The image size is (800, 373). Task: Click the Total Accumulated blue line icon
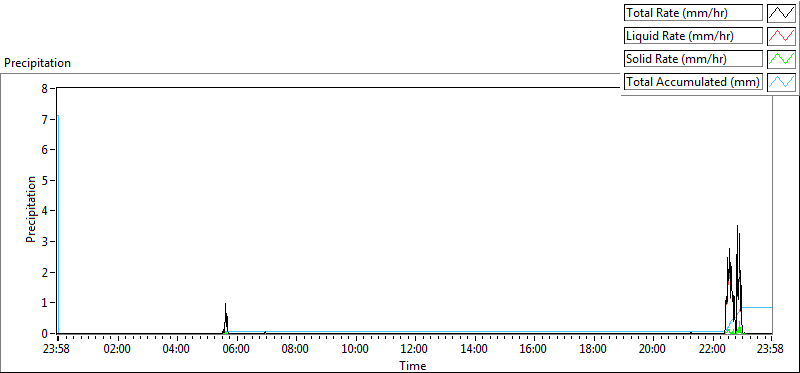click(x=782, y=82)
